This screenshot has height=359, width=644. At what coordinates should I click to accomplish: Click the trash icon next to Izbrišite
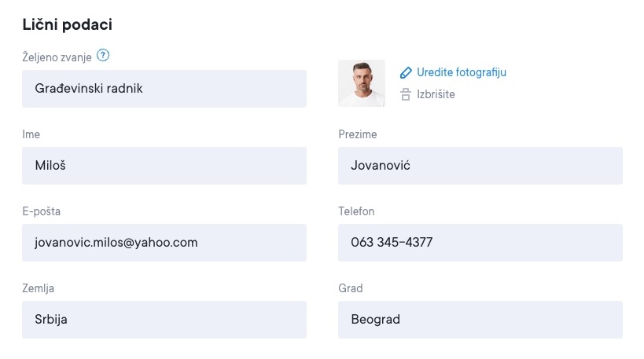coord(406,94)
